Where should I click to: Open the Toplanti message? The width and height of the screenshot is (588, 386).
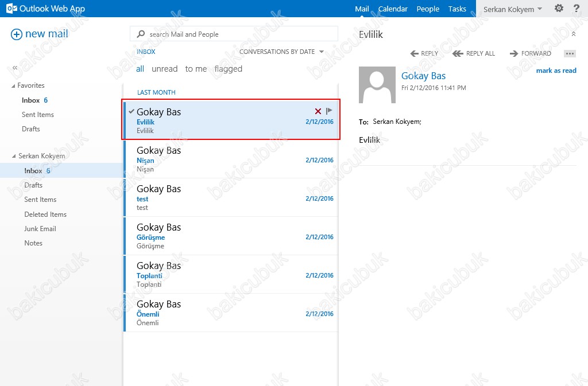(x=231, y=274)
